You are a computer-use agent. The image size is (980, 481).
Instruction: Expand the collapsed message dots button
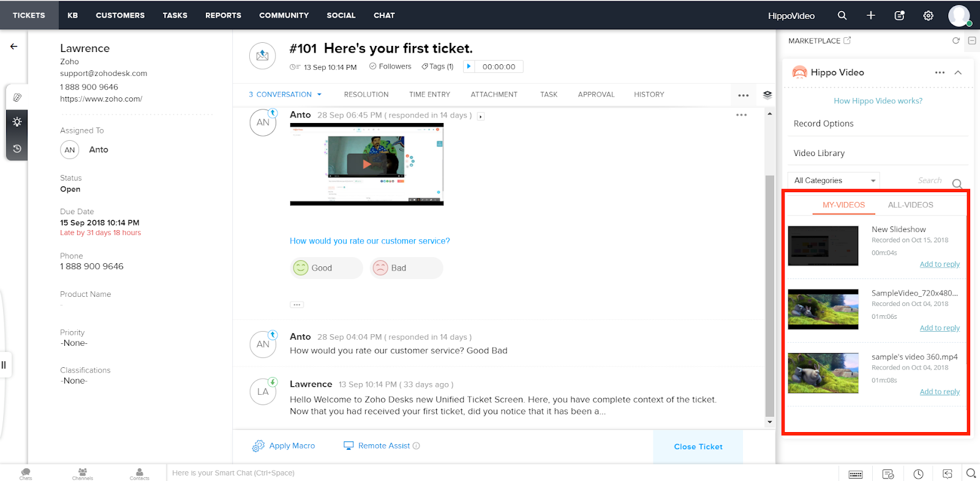click(296, 304)
